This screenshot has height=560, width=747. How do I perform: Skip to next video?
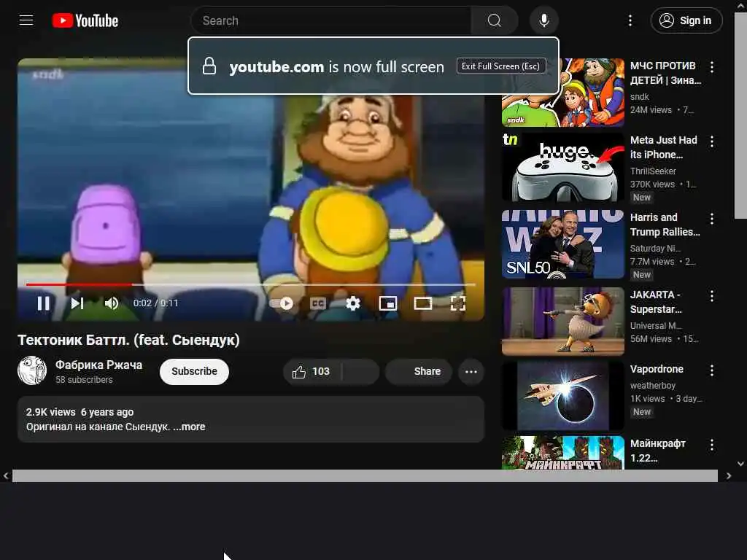coord(77,303)
